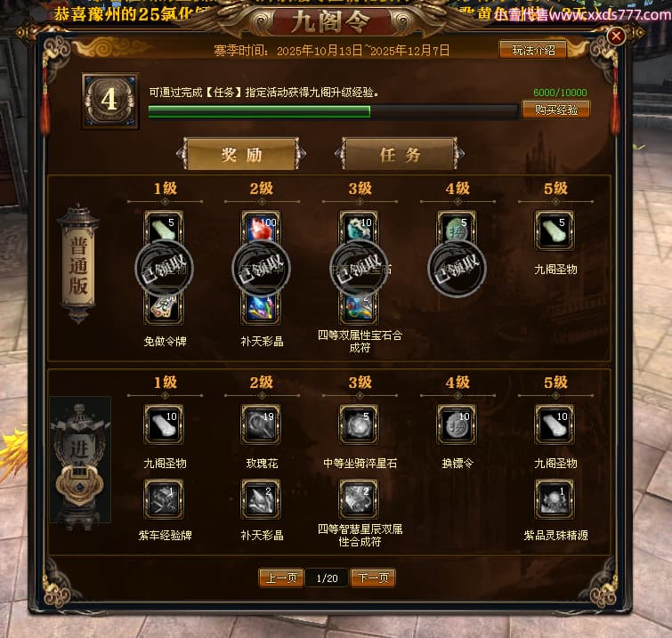This screenshot has width=672, height=638.
Task: Select advanced level 1 九阁圣物 icon
Action: point(164,424)
